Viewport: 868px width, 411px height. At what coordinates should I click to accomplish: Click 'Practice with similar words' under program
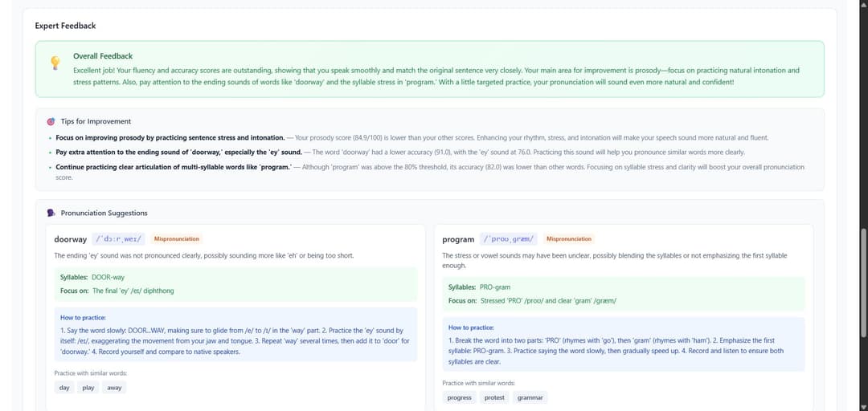[x=479, y=384]
